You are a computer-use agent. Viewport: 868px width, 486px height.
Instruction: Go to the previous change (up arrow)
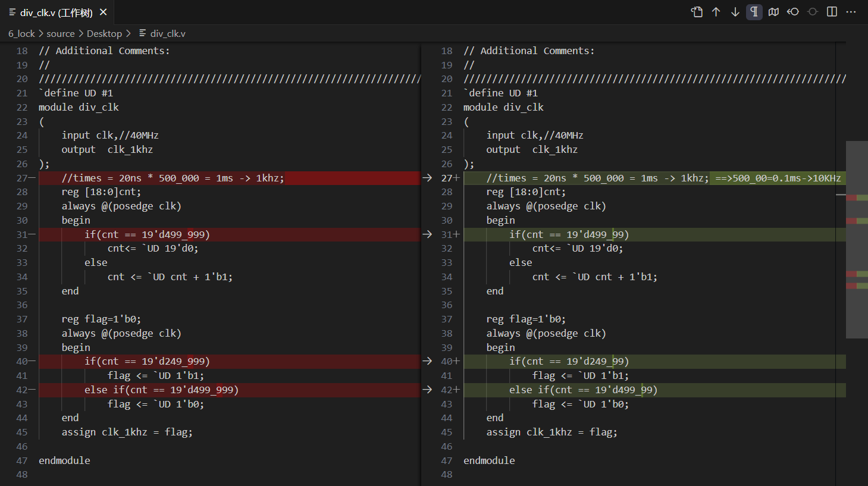click(x=716, y=12)
